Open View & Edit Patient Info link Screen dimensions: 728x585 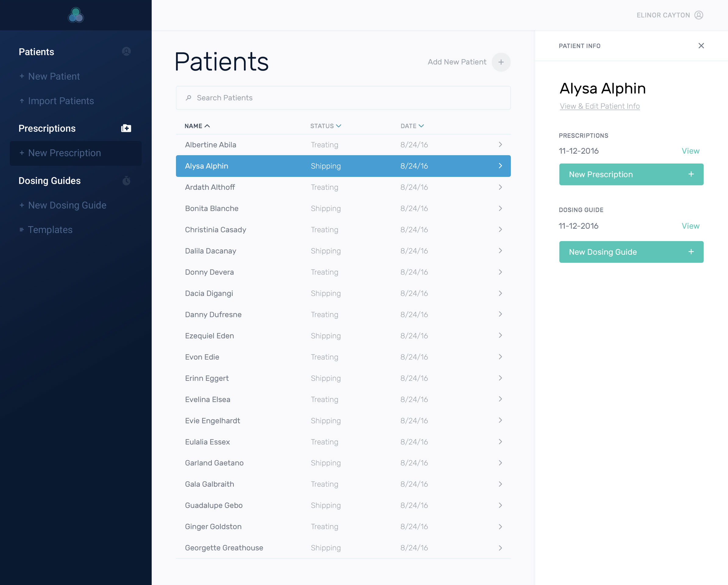click(600, 106)
